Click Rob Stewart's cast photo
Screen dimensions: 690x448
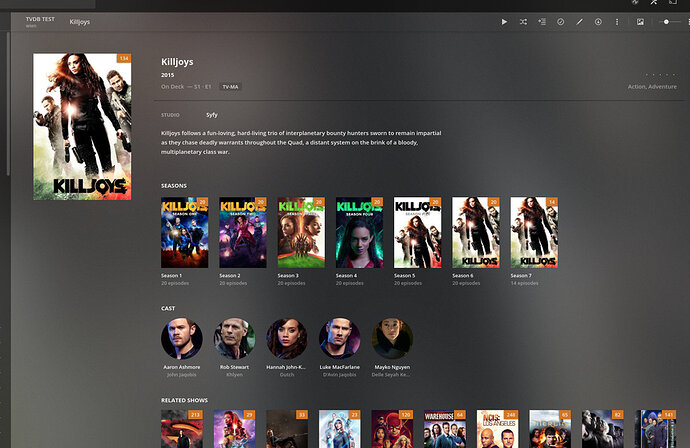pos(235,339)
